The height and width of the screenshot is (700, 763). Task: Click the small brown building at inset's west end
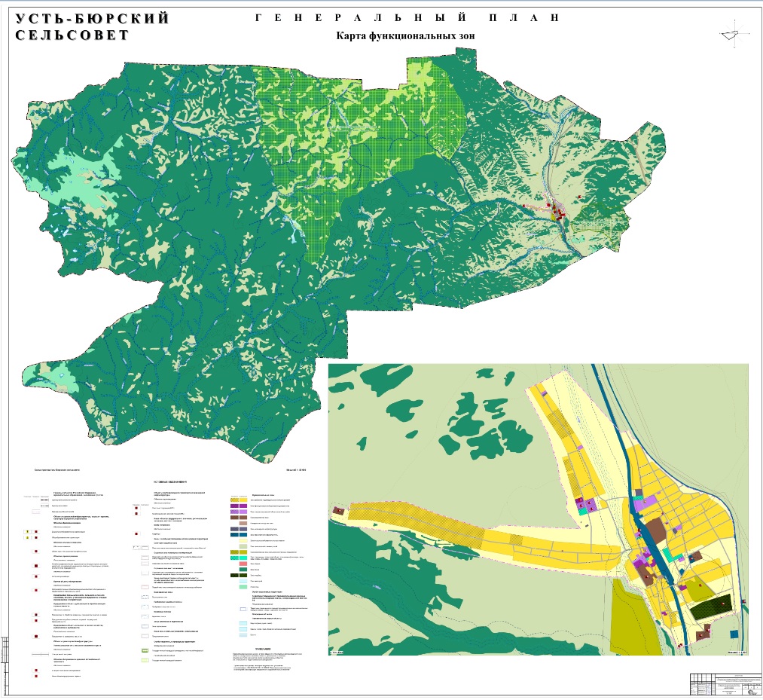point(338,511)
